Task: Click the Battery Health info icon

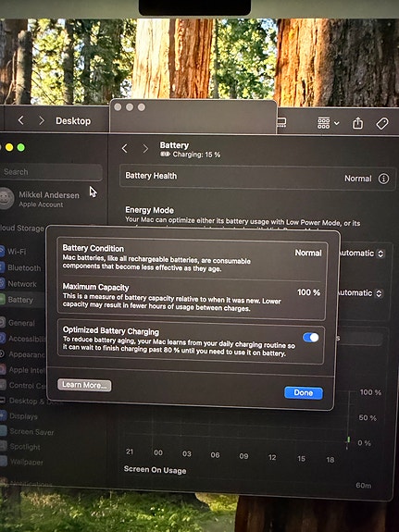Action: click(383, 179)
